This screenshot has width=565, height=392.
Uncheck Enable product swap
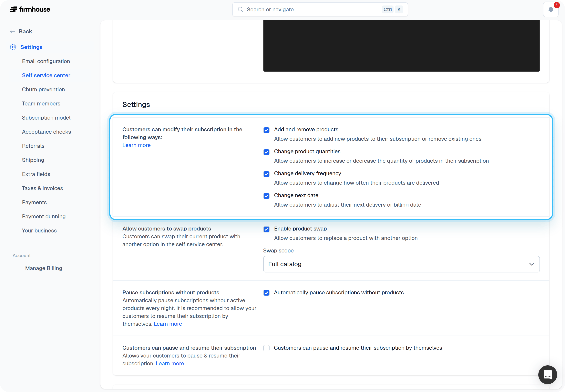(x=266, y=229)
